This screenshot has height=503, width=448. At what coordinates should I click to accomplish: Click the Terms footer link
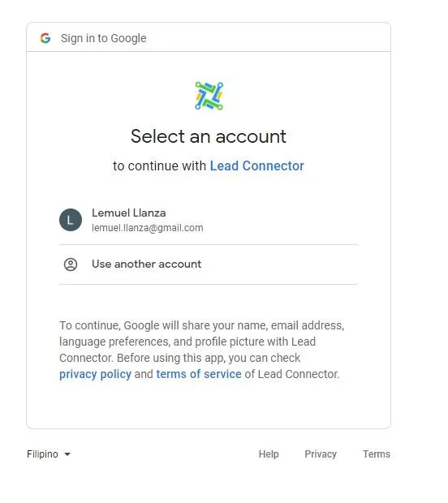(377, 454)
